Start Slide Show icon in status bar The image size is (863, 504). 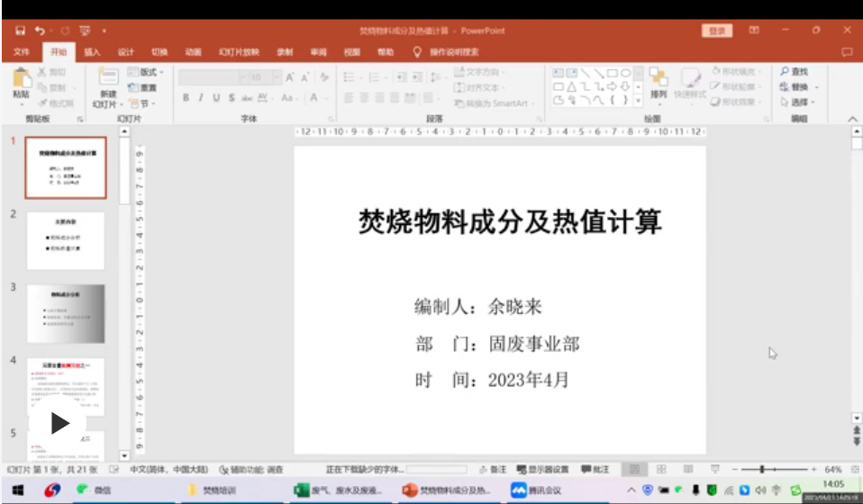[x=715, y=470]
